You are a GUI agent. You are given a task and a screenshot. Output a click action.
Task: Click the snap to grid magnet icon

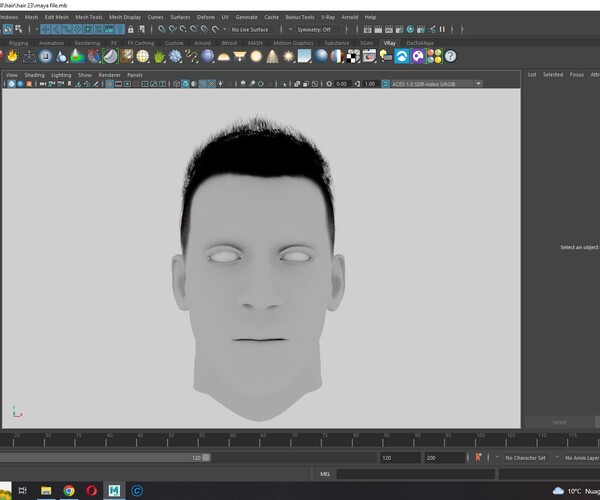(x=161, y=29)
